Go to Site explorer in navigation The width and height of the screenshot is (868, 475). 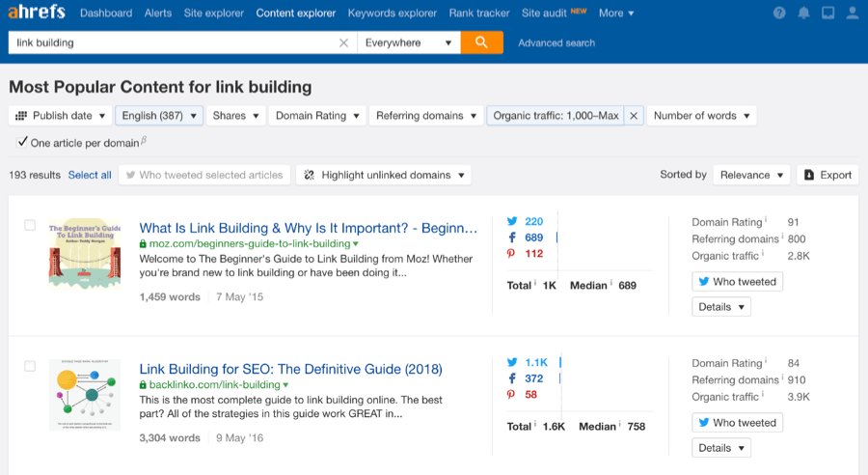[x=214, y=13]
